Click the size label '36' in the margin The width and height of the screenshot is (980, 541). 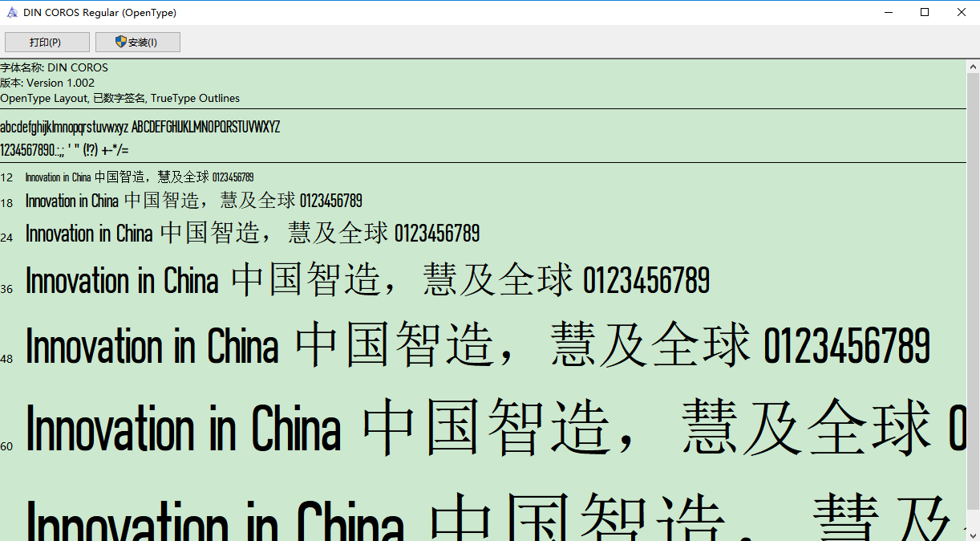tap(7, 290)
